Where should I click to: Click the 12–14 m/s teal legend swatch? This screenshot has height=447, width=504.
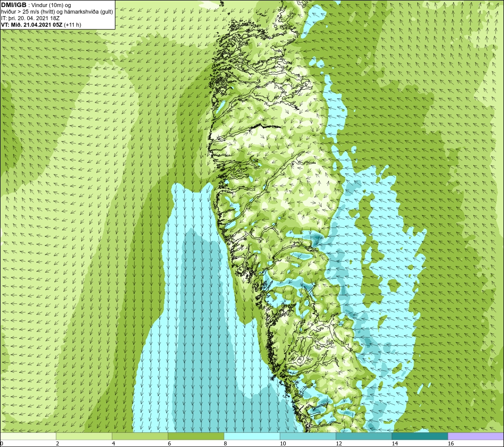click(x=364, y=436)
